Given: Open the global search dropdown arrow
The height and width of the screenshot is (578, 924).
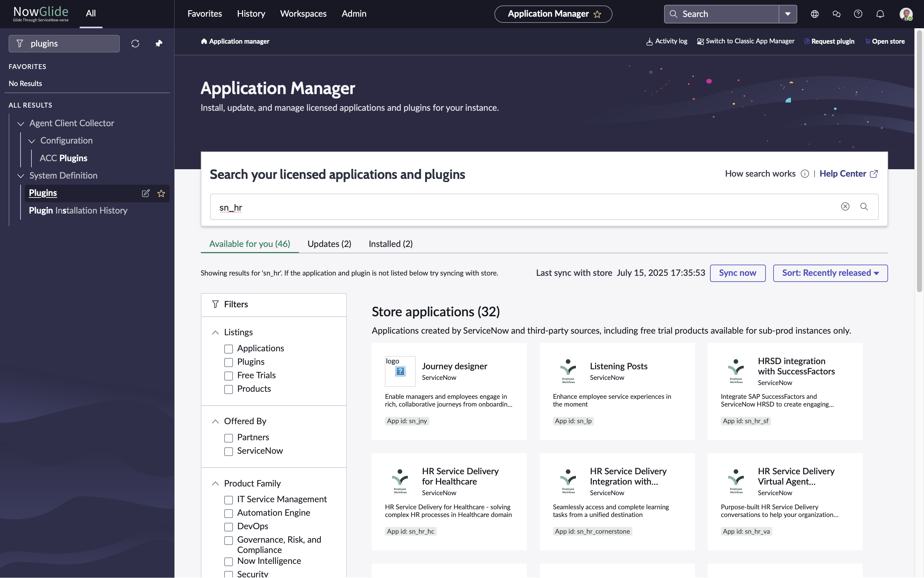Looking at the screenshot, I should click(788, 14).
